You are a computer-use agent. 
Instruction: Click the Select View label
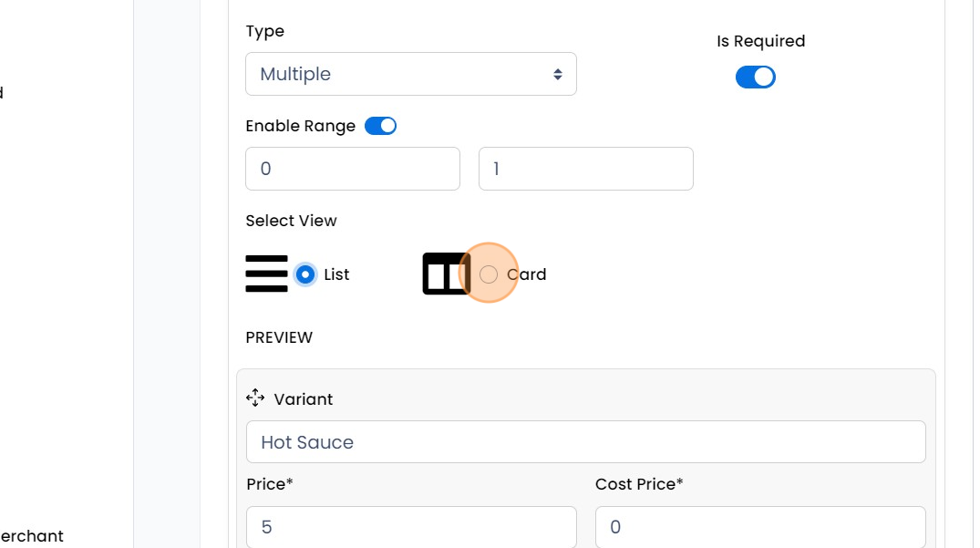(291, 221)
